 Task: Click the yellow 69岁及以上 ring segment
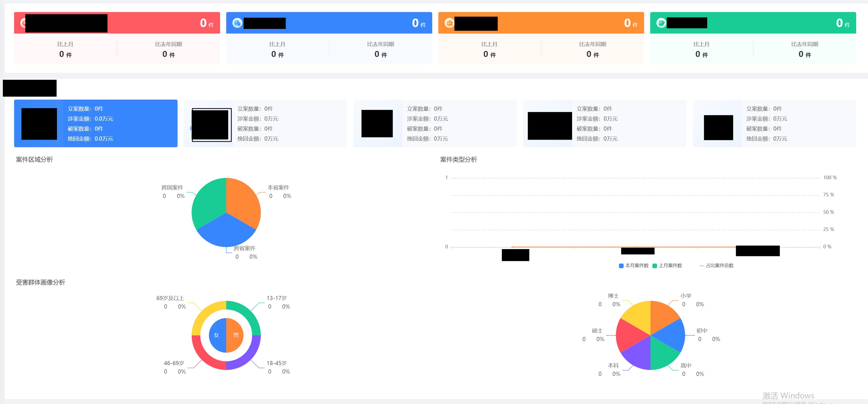(204, 313)
